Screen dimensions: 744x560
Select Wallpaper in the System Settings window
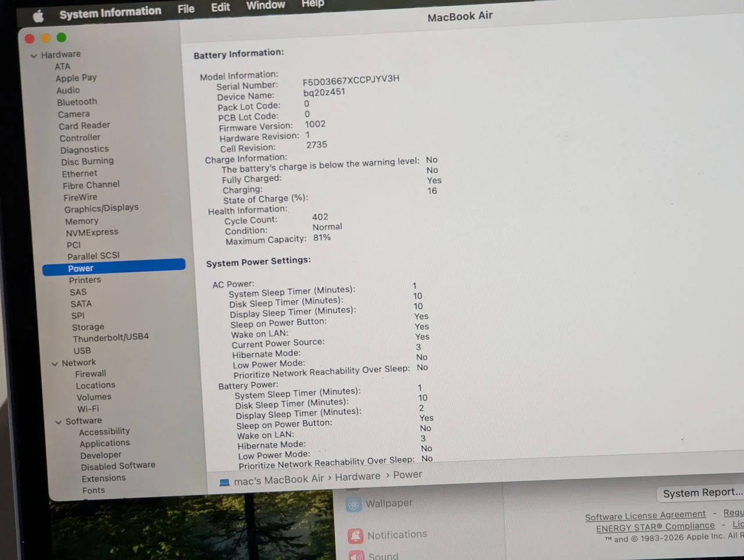click(x=389, y=503)
